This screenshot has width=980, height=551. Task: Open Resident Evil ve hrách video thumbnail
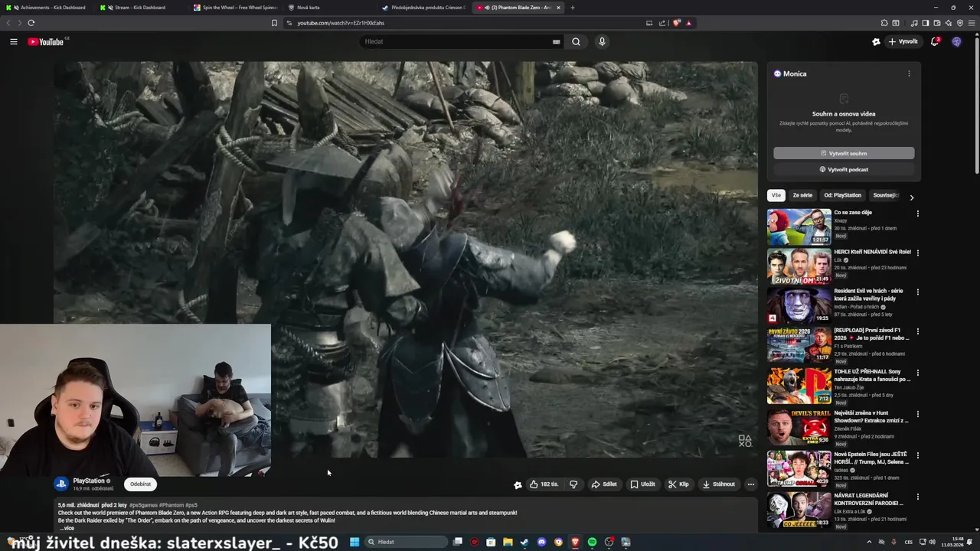pos(799,305)
